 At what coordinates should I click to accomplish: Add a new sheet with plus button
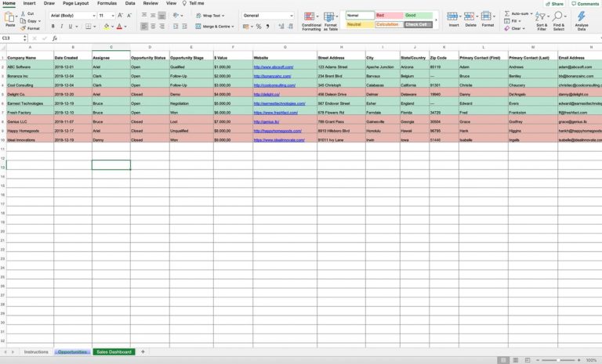pyautogui.click(x=143, y=351)
